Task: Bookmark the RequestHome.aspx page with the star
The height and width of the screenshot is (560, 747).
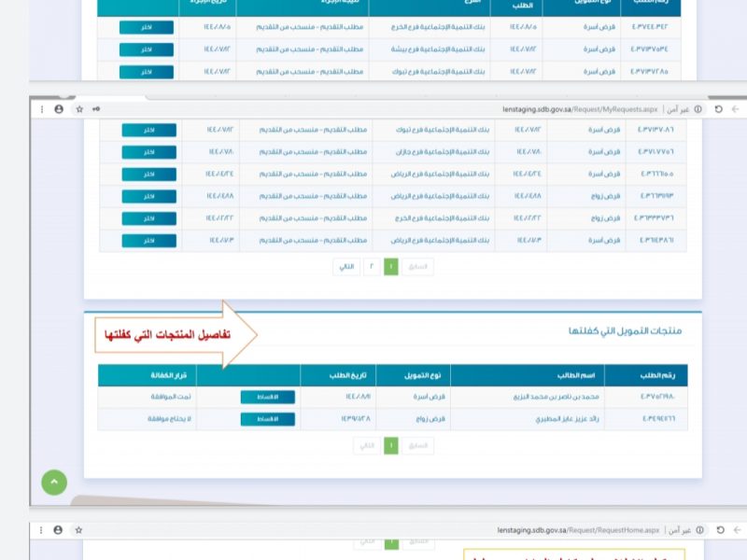Action: click(78, 530)
